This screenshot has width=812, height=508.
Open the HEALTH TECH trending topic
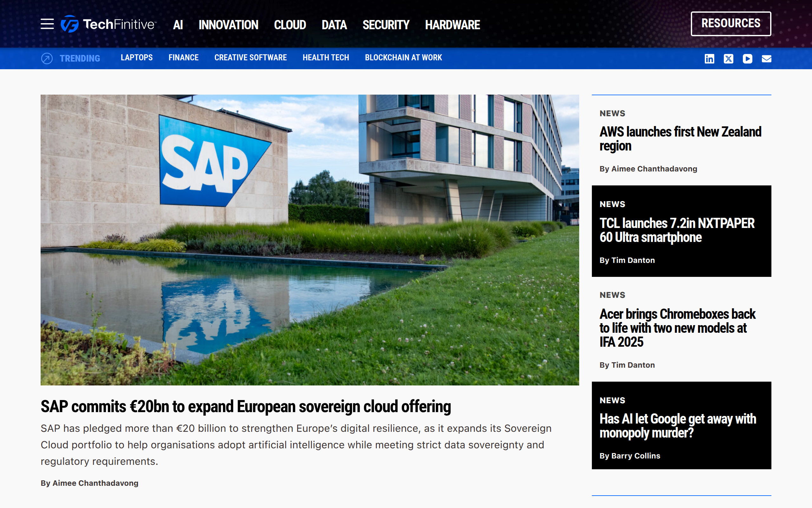(326, 58)
